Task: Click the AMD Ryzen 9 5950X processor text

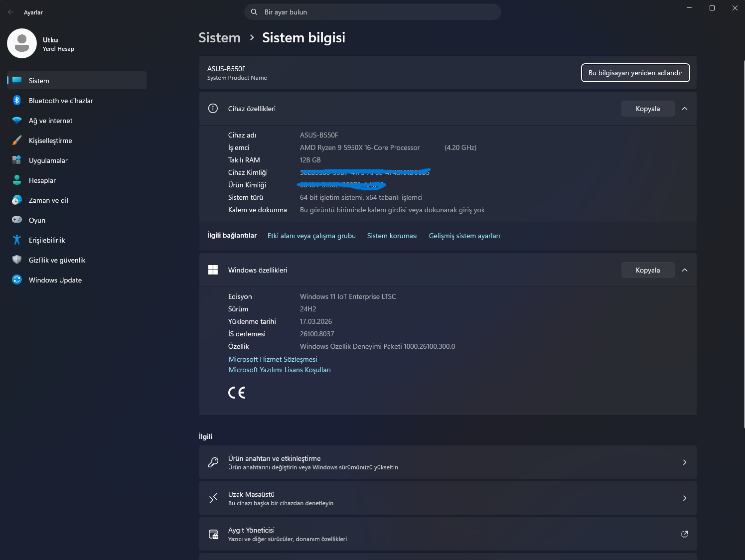Action: pos(360,147)
